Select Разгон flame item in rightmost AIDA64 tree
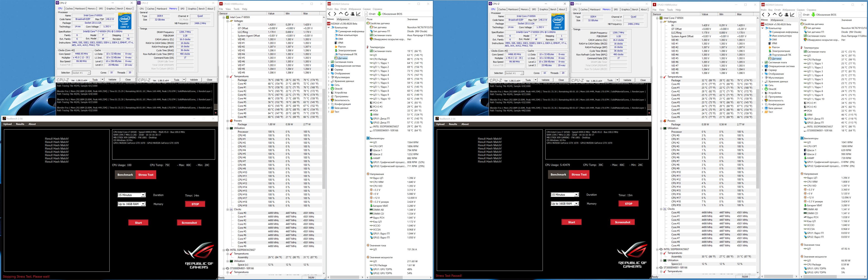868x280 pixels. point(775,47)
